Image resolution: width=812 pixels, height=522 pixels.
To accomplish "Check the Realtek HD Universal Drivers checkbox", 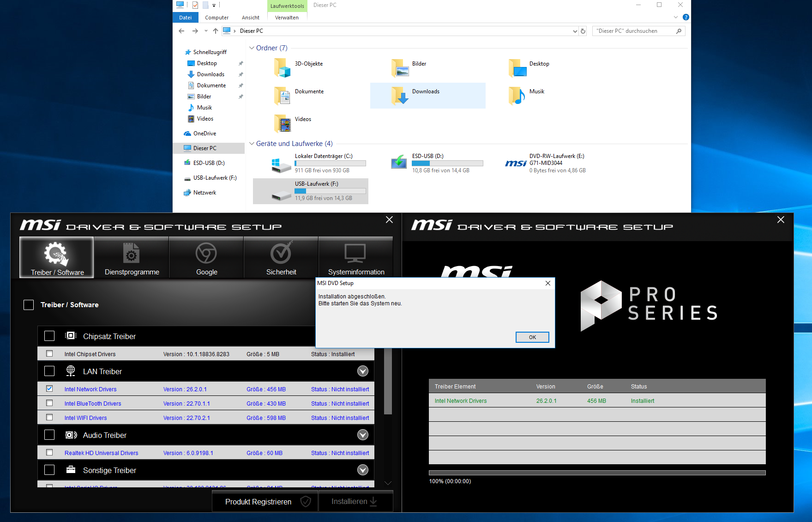I will (x=49, y=453).
